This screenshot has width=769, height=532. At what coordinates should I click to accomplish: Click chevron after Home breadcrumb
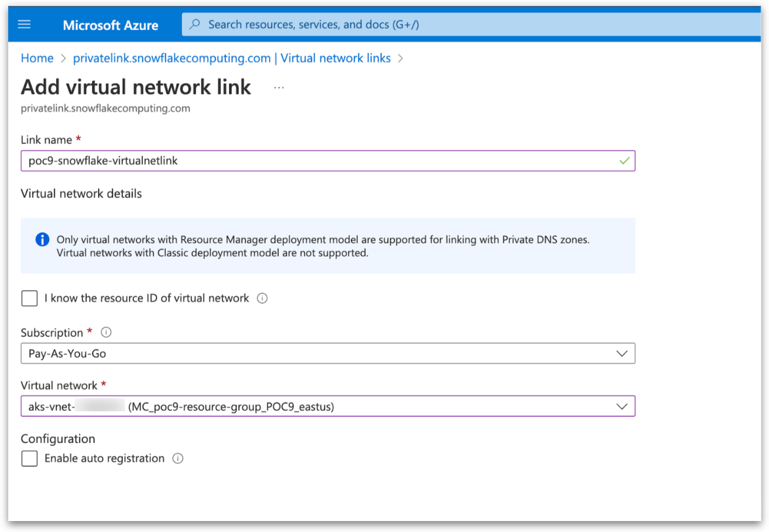[64, 59]
